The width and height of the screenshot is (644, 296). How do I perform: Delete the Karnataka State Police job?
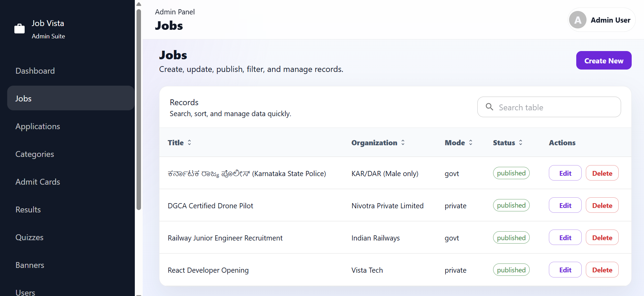click(602, 173)
